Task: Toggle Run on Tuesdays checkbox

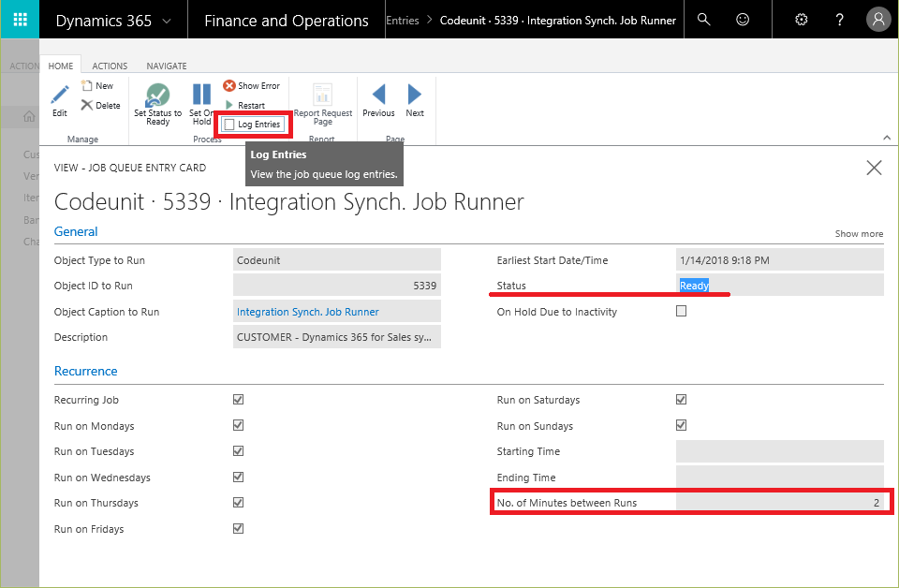Action: [x=238, y=451]
